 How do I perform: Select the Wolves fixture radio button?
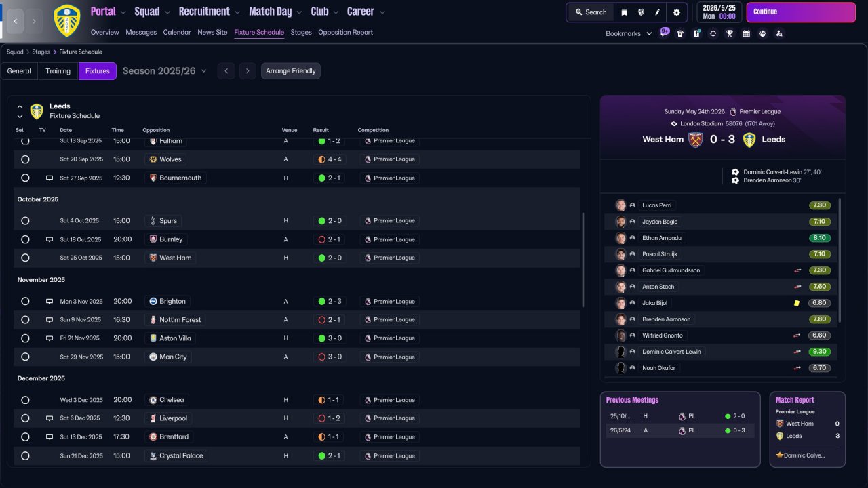click(x=25, y=159)
